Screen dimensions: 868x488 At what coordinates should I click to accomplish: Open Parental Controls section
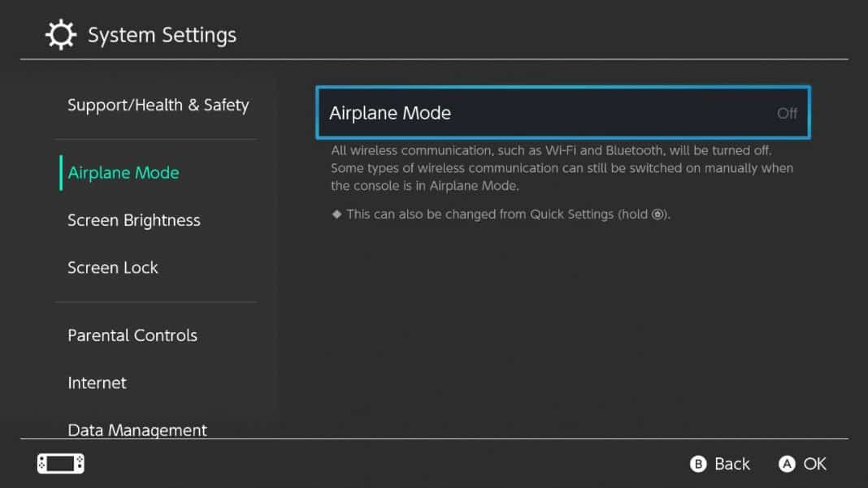click(132, 335)
